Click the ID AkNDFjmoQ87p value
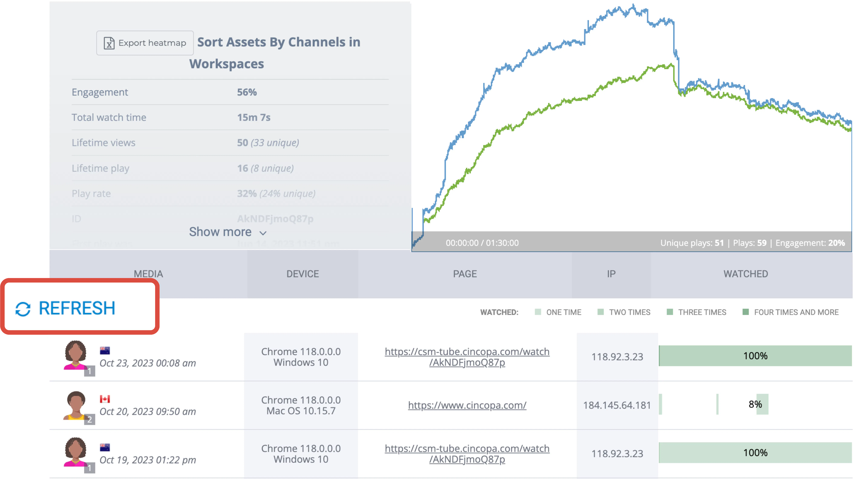868x479 pixels. click(275, 219)
